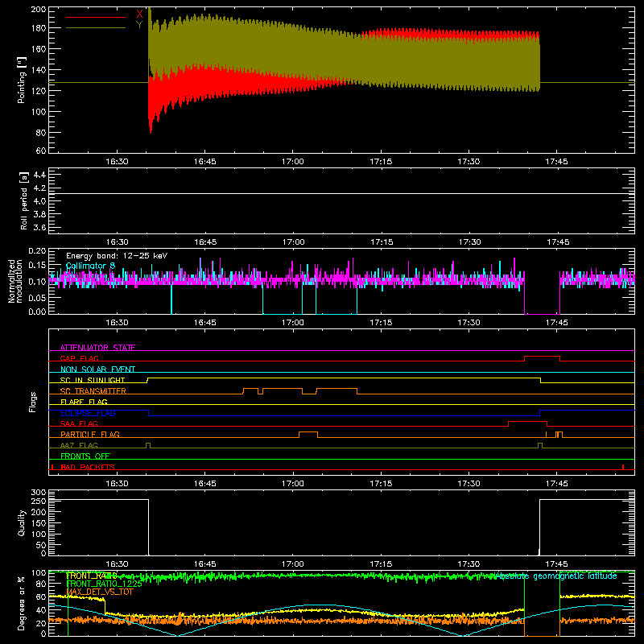Click the ATTENUATOR_STATE flag label
Viewport: 644px width, 644px height.
pyautogui.click(x=97, y=348)
